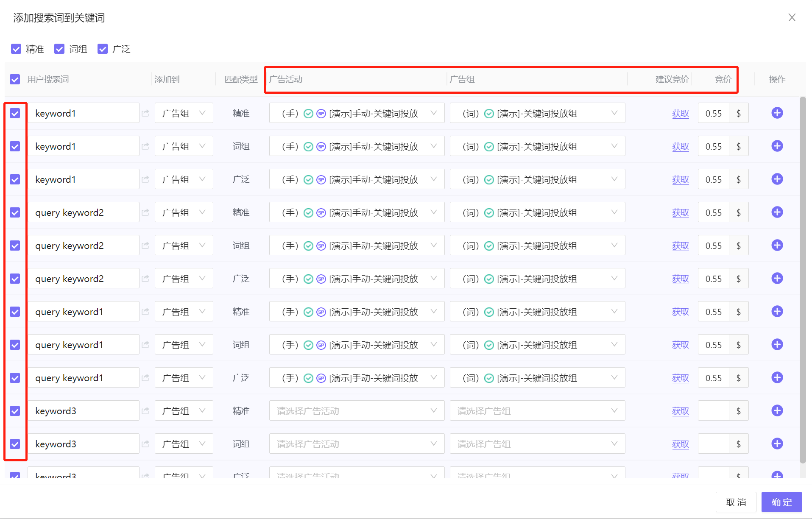Click share icon beside query keyword2 精准 input
812x519 pixels.
coord(145,212)
